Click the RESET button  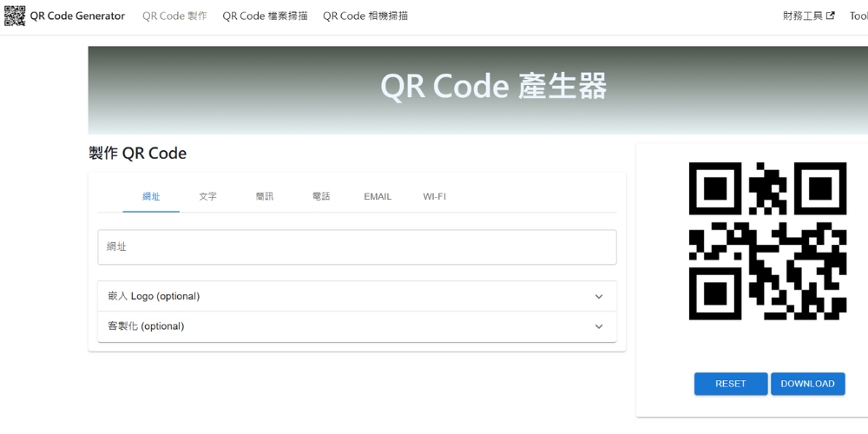[731, 384]
